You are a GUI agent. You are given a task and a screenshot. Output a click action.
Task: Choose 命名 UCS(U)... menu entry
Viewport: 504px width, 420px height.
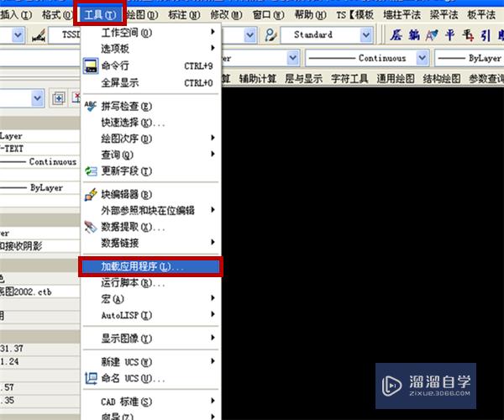tap(150, 378)
